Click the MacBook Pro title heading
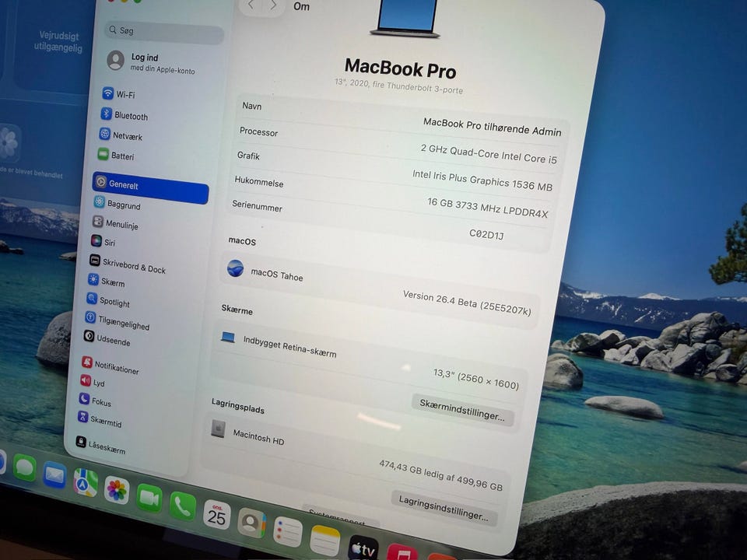 400,68
